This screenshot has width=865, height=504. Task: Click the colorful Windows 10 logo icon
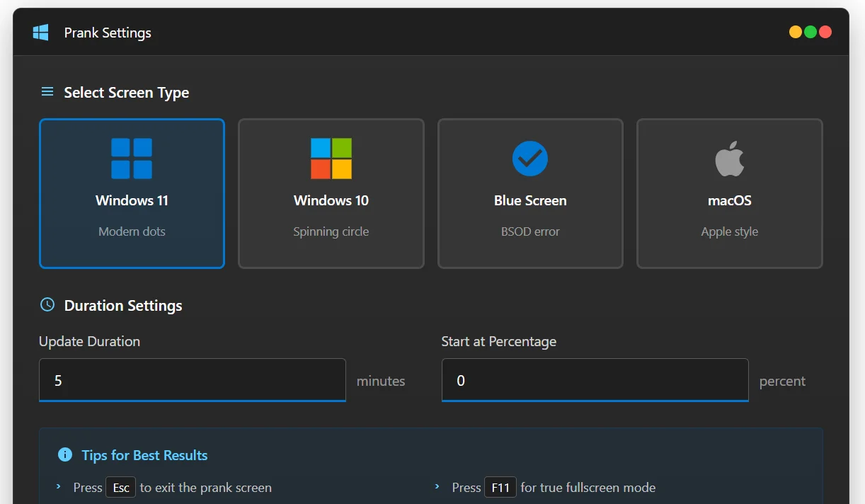(331, 159)
